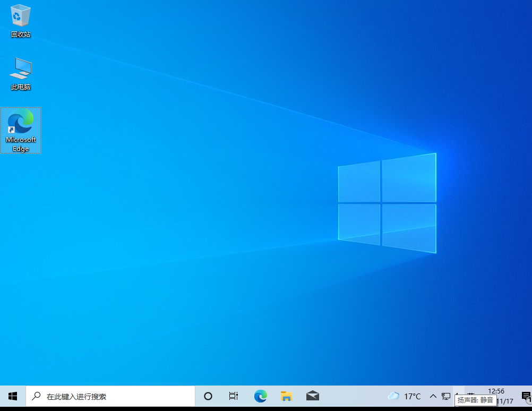Open the Recycle Bin (回收站)
532x411 pixels.
(x=20, y=19)
